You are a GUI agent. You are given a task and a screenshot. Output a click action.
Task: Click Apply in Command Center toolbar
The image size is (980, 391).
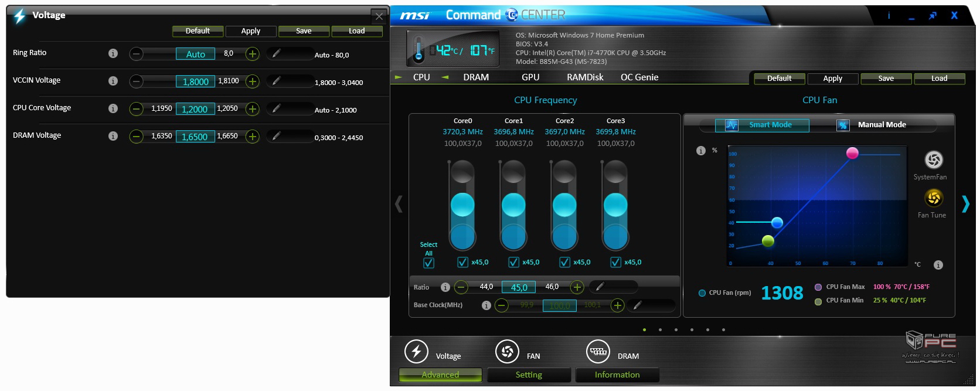tap(833, 79)
